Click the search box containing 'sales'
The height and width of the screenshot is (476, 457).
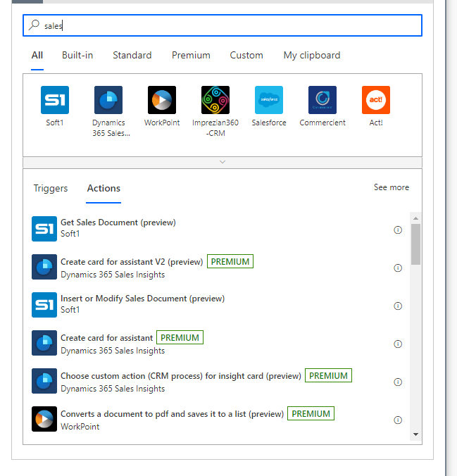click(223, 25)
